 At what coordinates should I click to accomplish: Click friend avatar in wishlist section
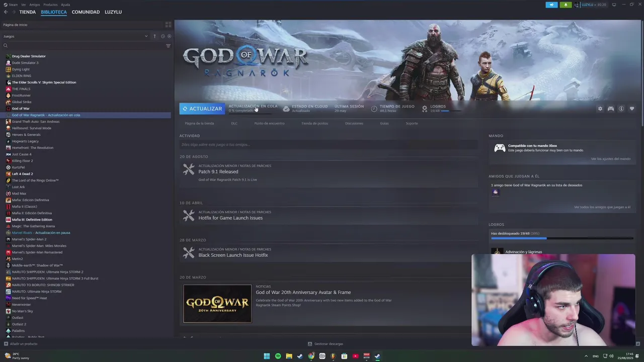pos(496,193)
